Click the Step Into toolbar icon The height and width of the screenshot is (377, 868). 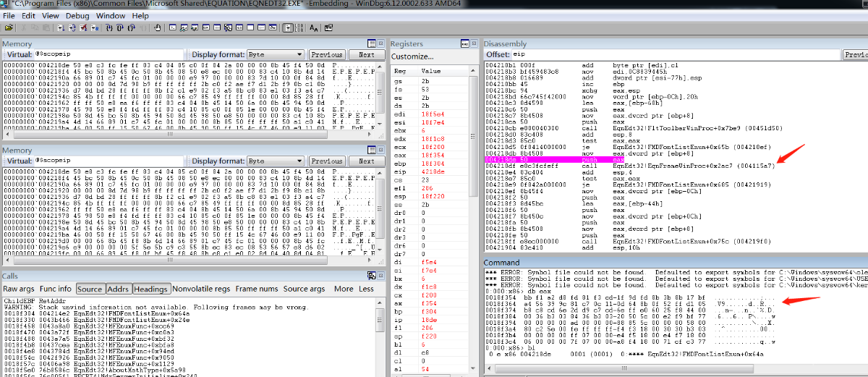(x=109, y=27)
